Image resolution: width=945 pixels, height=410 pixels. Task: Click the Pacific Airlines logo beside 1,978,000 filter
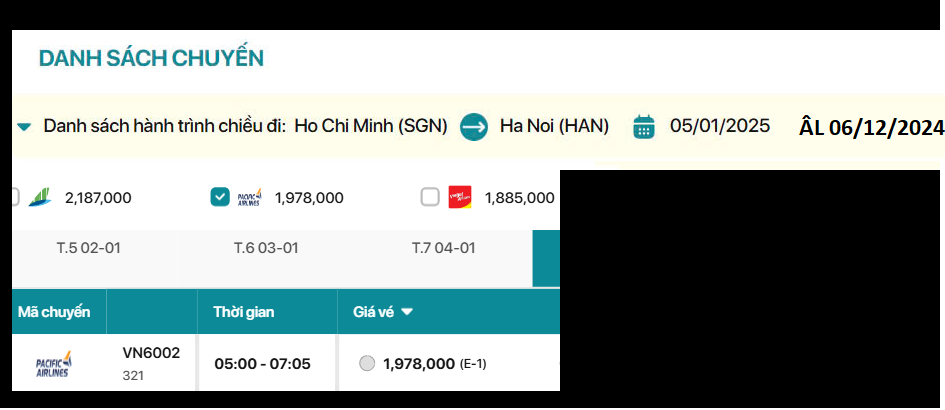point(250,197)
